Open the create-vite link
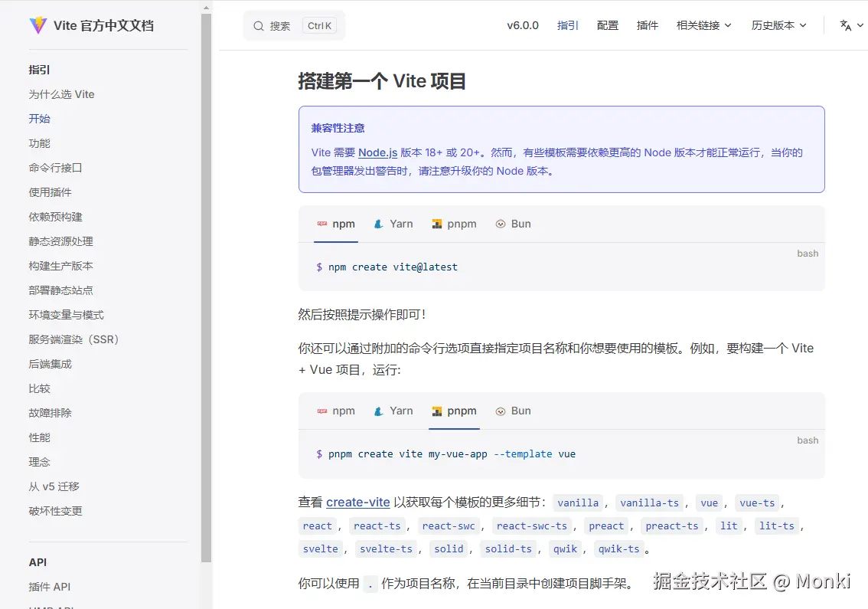This screenshot has height=609, width=868. 357,502
